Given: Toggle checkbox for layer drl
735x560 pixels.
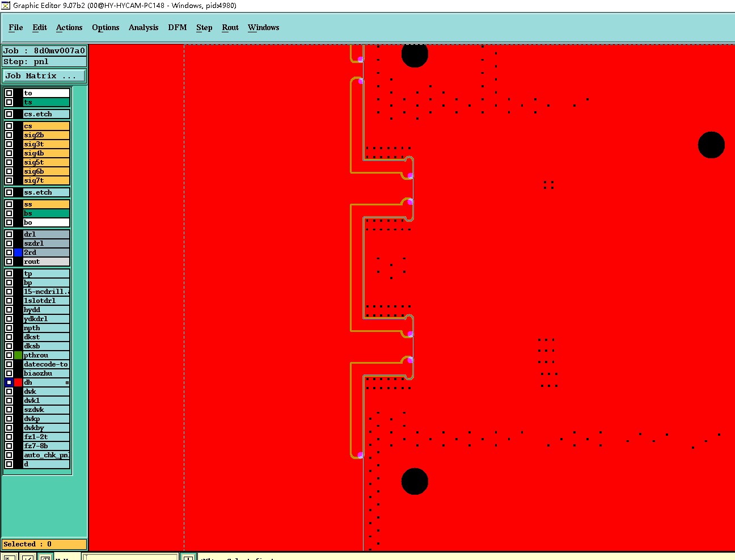Looking at the screenshot, I should pyautogui.click(x=9, y=234).
